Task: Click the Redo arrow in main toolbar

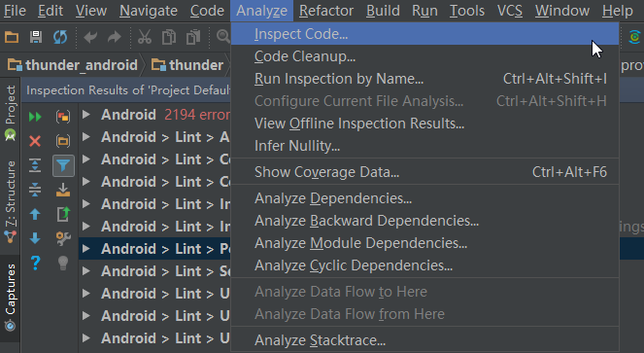Action: pos(115,37)
